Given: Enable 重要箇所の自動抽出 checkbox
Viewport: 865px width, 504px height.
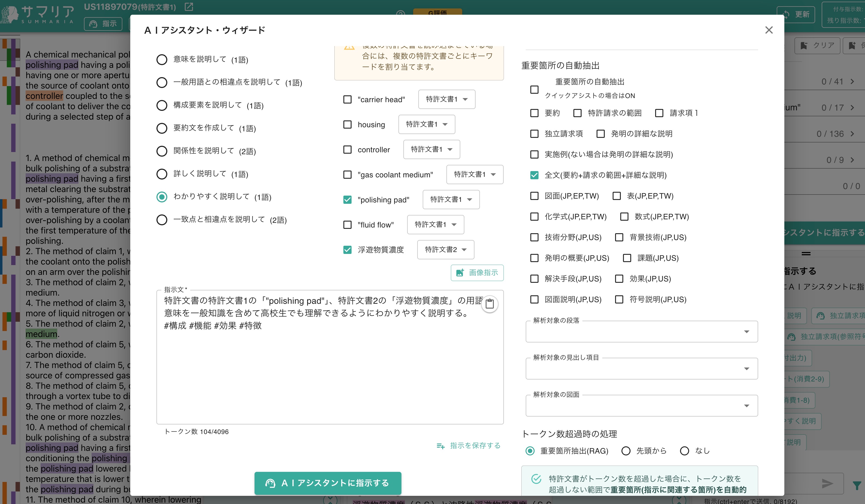Looking at the screenshot, I should pyautogui.click(x=534, y=90).
